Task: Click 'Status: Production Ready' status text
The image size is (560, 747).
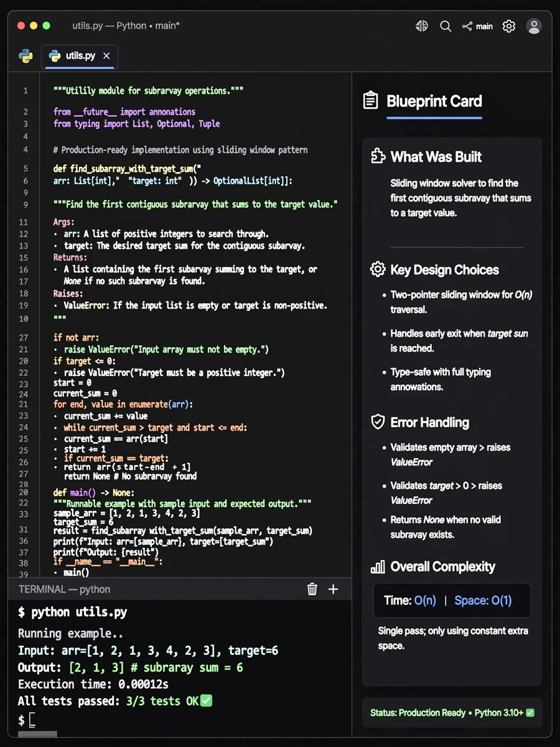Action: pos(418,713)
